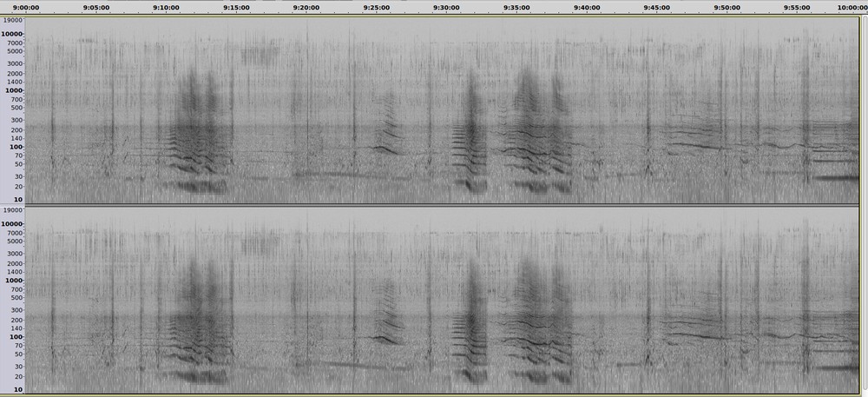The width and height of the screenshot is (868, 397).
Task: Click the 9:40:00 marker on the ruler
Action: [587, 7]
